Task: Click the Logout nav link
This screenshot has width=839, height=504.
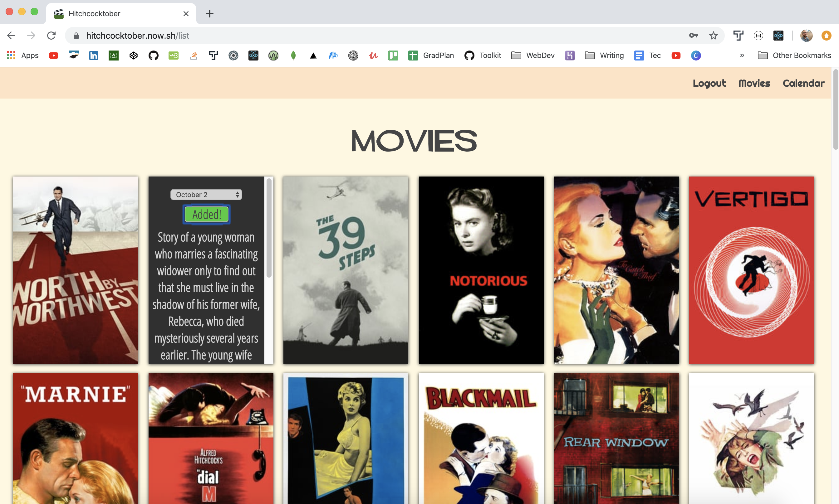Action: click(709, 83)
